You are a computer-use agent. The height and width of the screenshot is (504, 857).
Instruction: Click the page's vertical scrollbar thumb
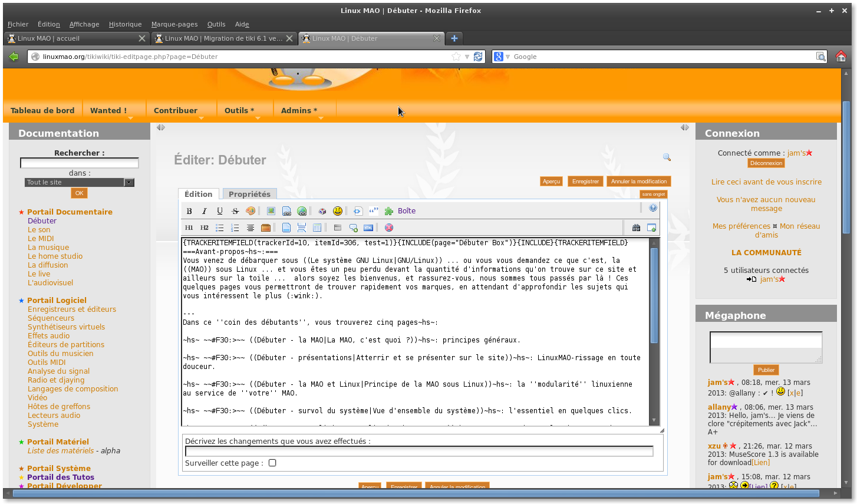tap(846, 167)
